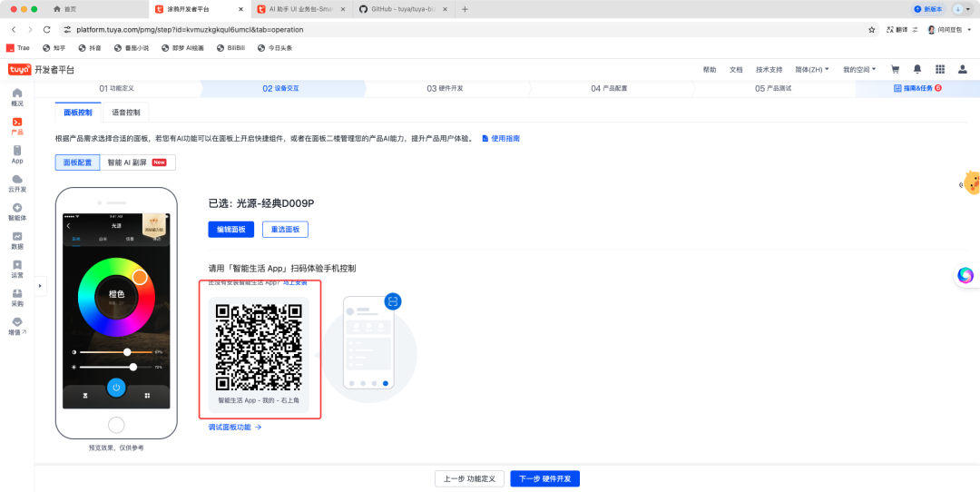Go to step 01 功能定义

(x=117, y=89)
